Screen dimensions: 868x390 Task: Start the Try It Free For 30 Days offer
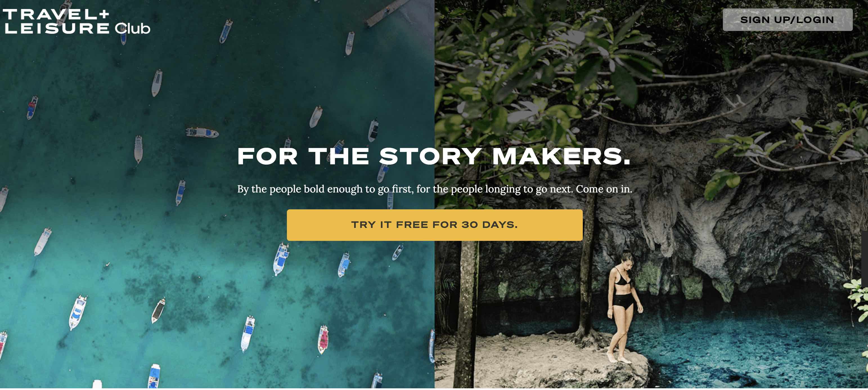point(435,225)
